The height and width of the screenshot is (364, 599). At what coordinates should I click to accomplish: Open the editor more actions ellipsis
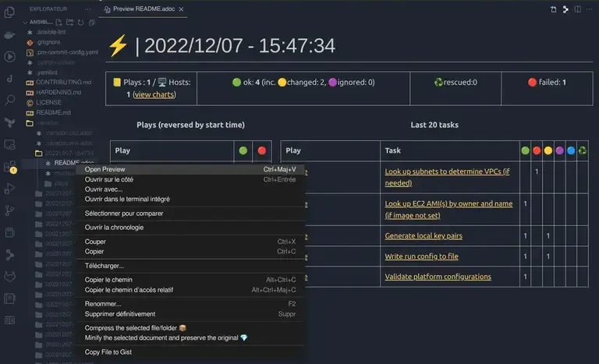pos(590,9)
